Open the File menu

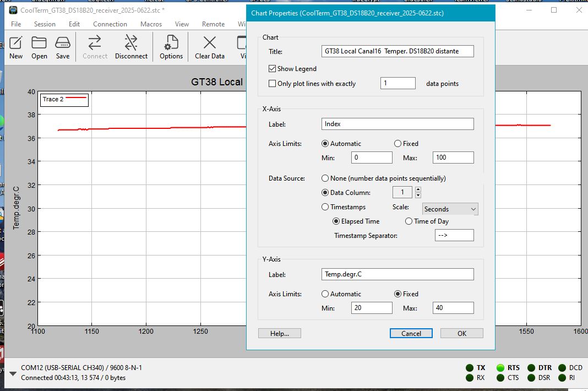(16, 24)
